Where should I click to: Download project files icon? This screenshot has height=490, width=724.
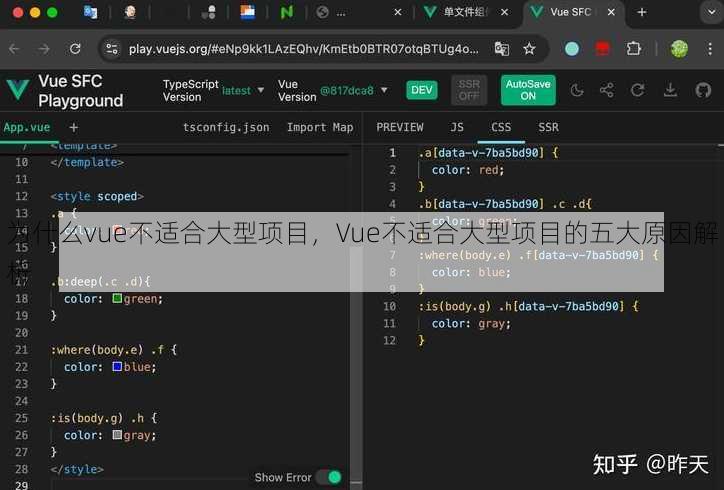pyautogui.click(x=670, y=90)
